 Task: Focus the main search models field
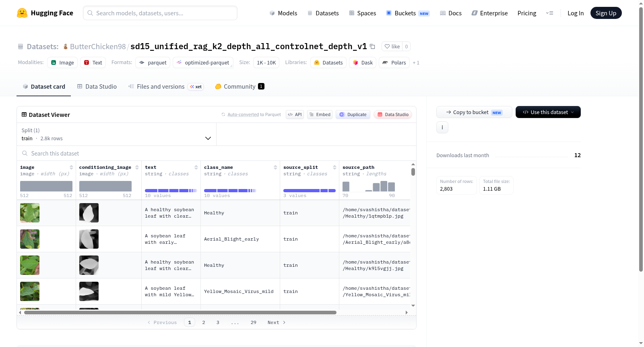[160, 13]
